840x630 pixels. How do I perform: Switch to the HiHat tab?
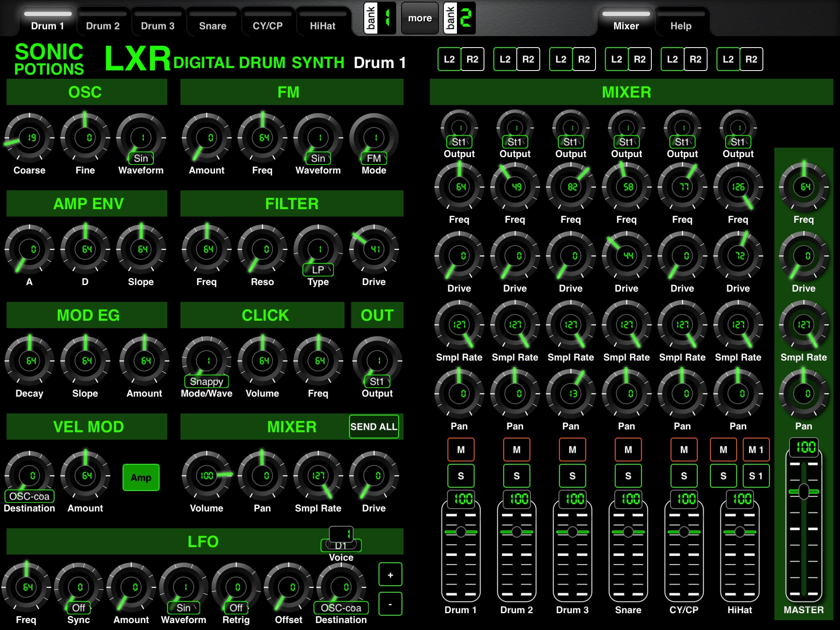(x=323, y=21)
